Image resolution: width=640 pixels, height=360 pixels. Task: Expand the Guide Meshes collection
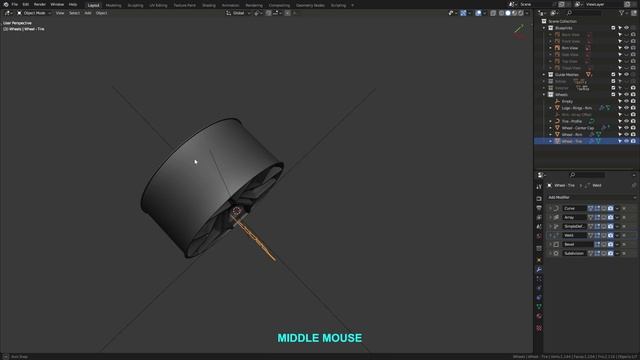click(x=544, y=75)
